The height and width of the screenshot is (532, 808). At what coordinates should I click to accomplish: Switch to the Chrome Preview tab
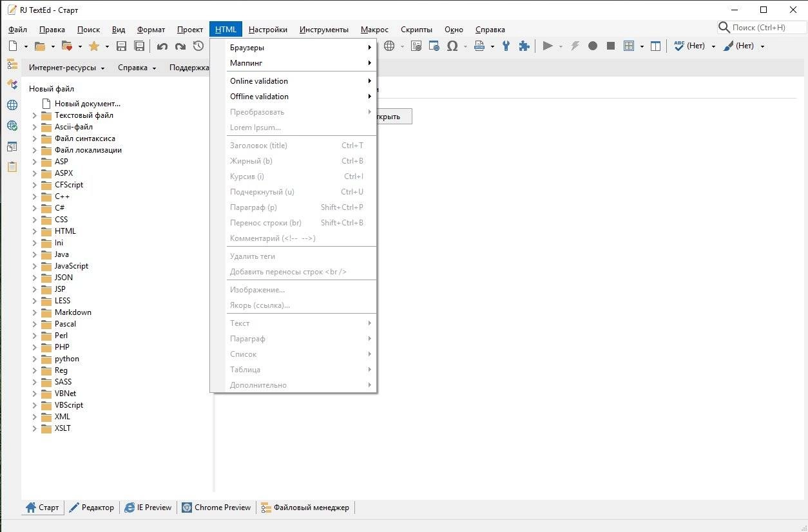click(216, 508)
